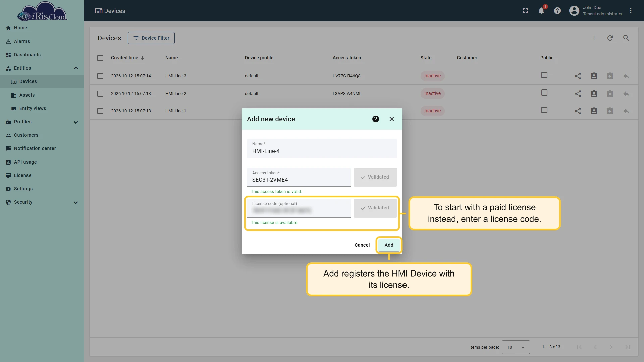Open help in Add new device dialog
The image size is (644, 362).
tap(376, 119)
